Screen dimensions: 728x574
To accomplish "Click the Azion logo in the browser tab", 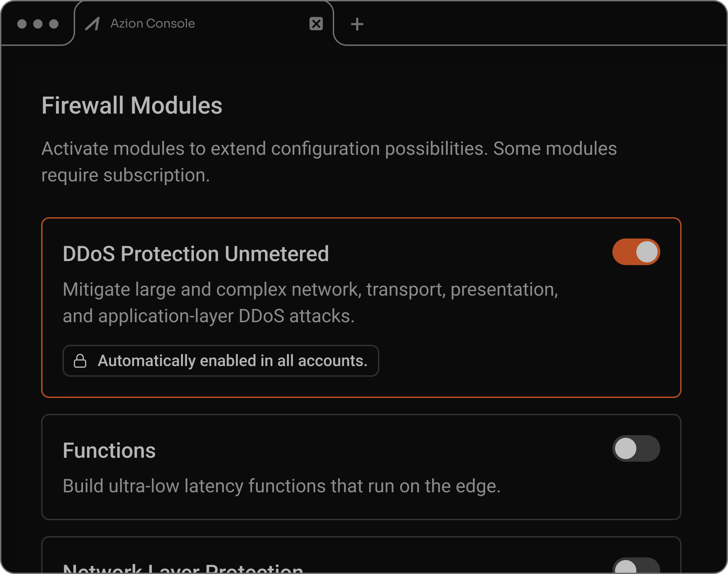I will [x=93, y=23].
